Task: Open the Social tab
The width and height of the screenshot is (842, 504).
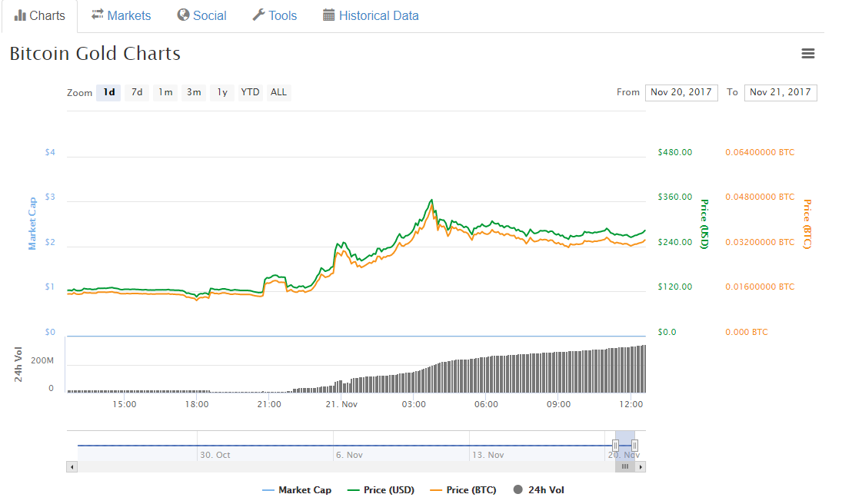Action: (202, 15)
